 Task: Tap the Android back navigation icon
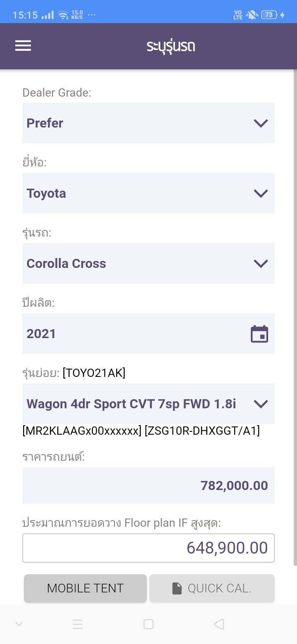[219, 624]
